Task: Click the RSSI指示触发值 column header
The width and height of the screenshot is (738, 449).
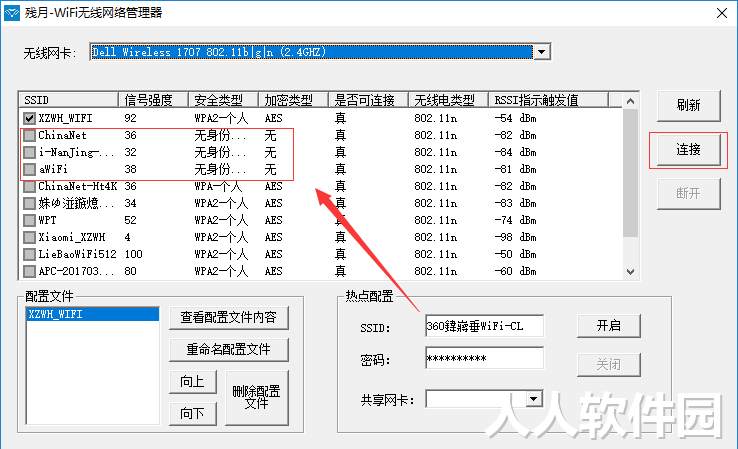Action: (x=548, y=100)
